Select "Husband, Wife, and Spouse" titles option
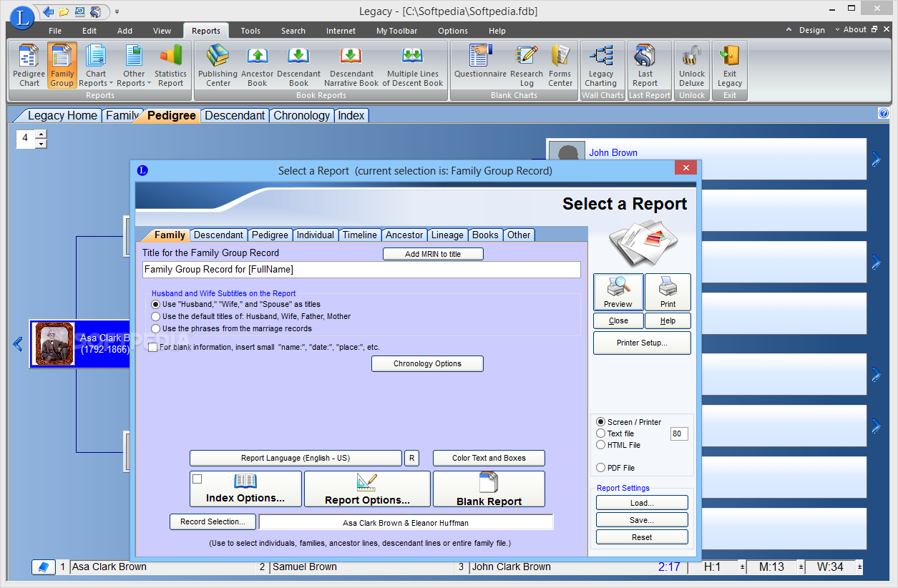The width and height of the screenshot is (898, 588). click(x=155, y=304)
